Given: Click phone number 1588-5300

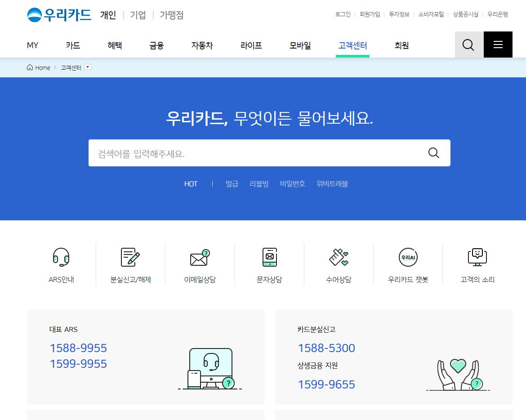Looking at the screenshot, I should click(326, 348).
